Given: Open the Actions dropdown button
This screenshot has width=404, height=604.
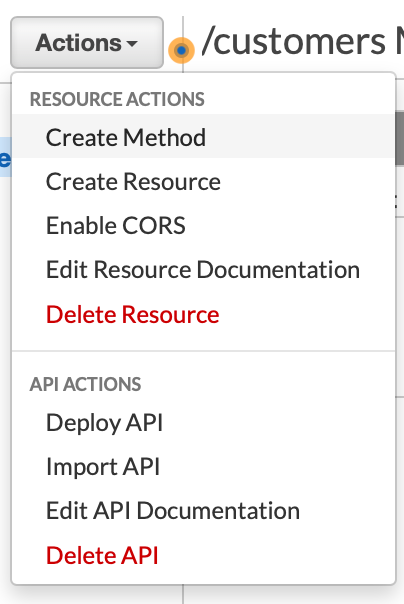Looking at the screenshot, I should coord(87,42).
